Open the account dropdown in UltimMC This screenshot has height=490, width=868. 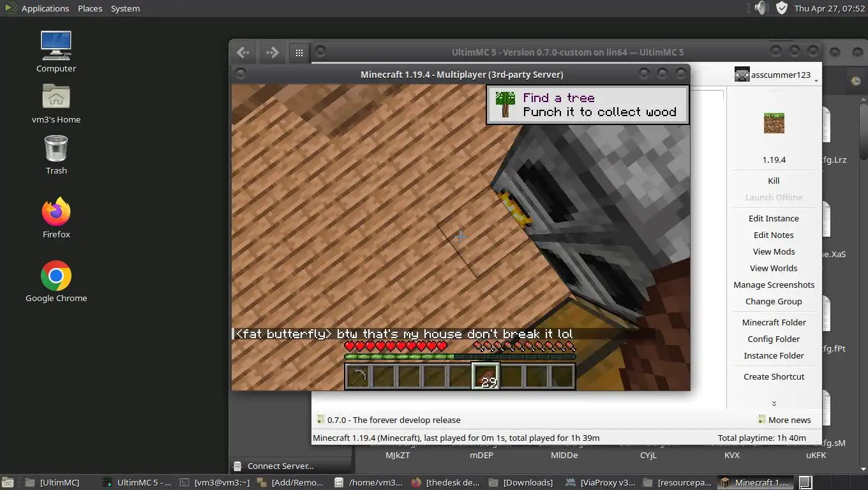(x=776, y=75)
